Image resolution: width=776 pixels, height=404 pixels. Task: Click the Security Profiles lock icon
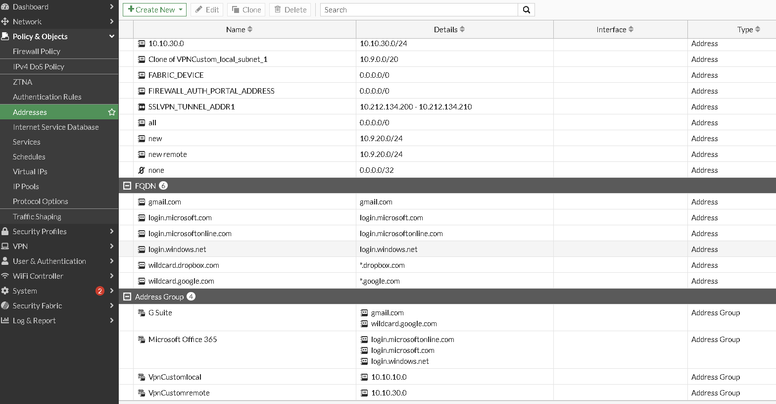[x=5, y=231]
